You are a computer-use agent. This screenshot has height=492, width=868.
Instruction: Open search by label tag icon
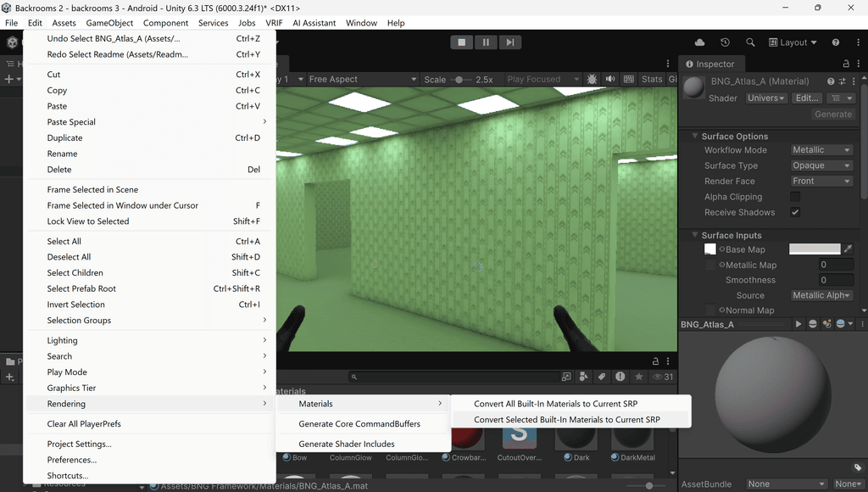click(x=602, y=377)
